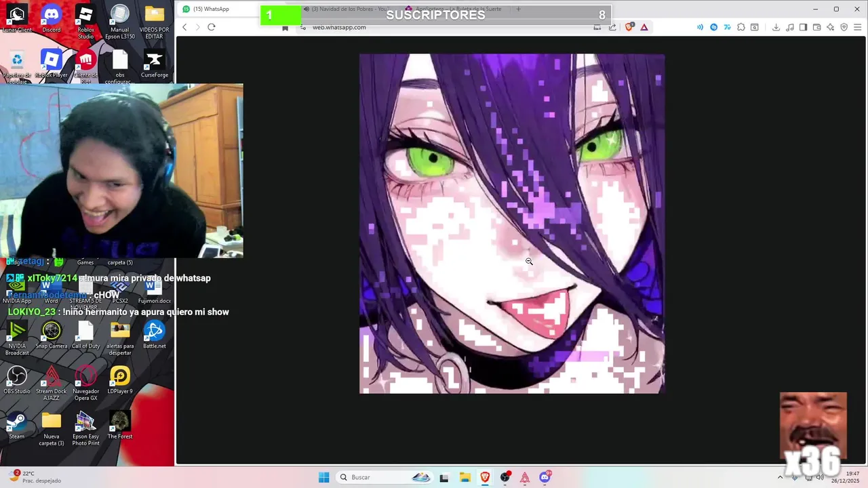
Task: Open the browser extensions puzzle icon
Action: pyautogui.click(x=741, y=27)
